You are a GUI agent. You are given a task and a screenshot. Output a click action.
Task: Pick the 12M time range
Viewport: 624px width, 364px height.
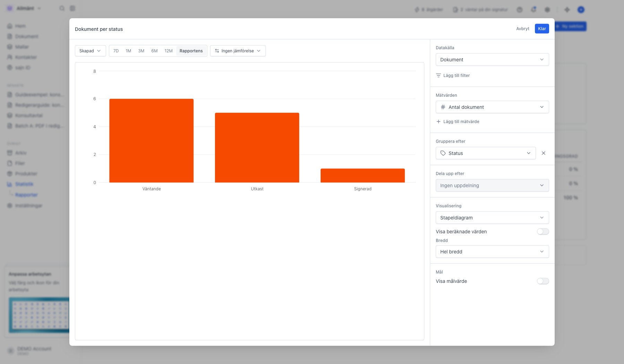[x=168, y=51]
